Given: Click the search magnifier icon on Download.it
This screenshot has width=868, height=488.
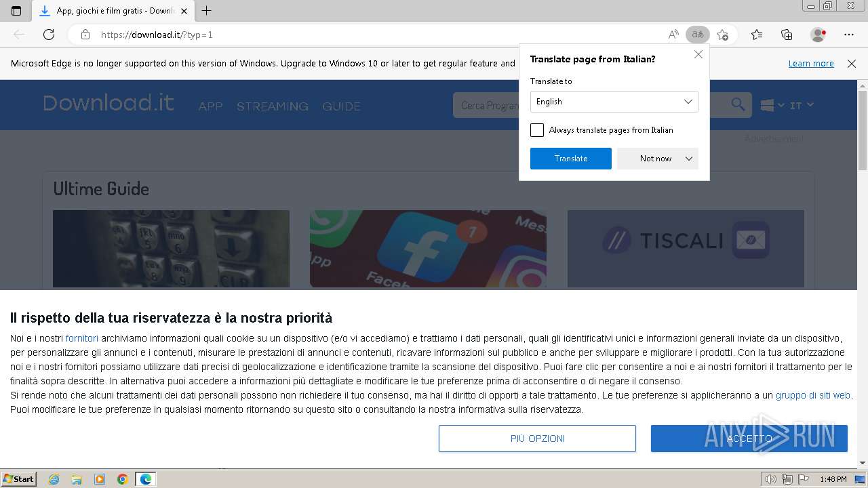Looking at the screenshot, I should click(738, 104).
